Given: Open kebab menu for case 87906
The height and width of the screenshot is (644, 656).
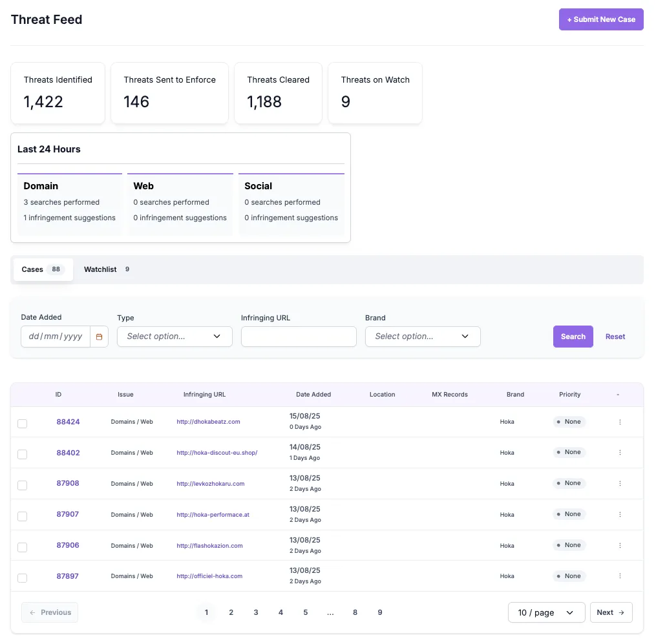Looking at the screenshot, I should point(620,545).
